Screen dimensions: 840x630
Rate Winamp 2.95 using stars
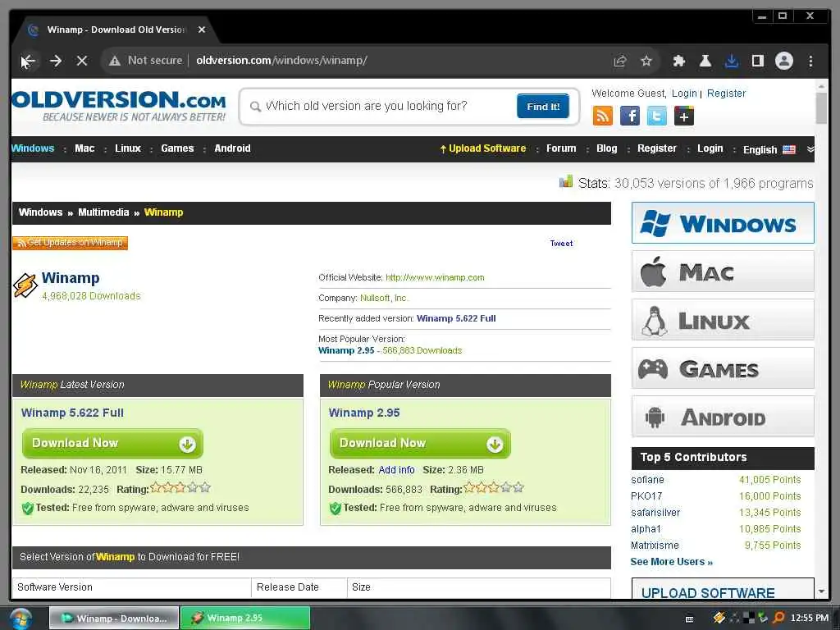493,487
